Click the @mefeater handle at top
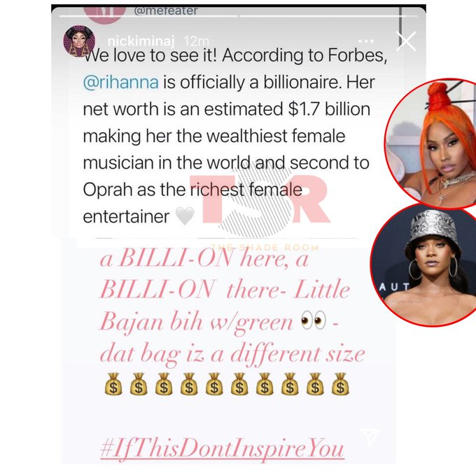The image size is (476, 476). (166, 11)
